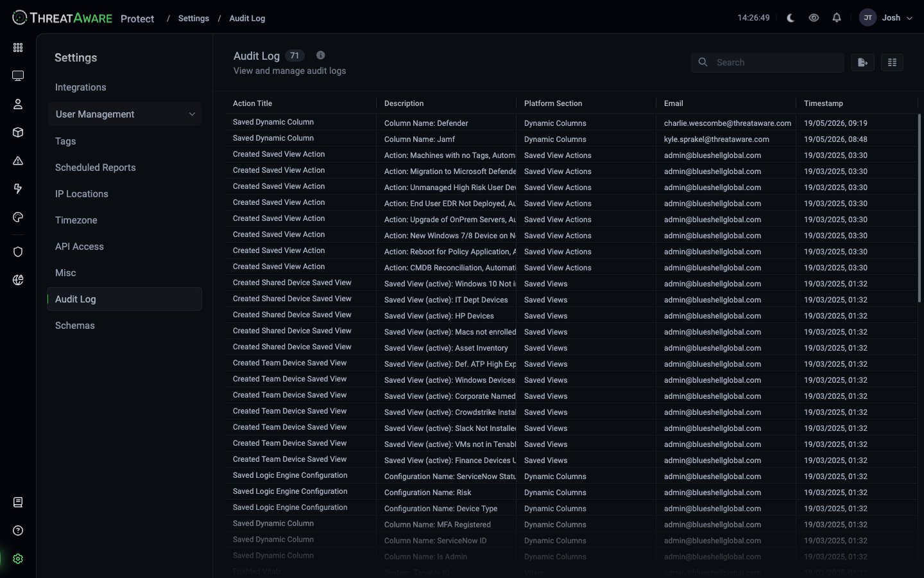
Task: Expand the Josh account menu chevron
Action: pyautogui.click(x=909, y=19)
